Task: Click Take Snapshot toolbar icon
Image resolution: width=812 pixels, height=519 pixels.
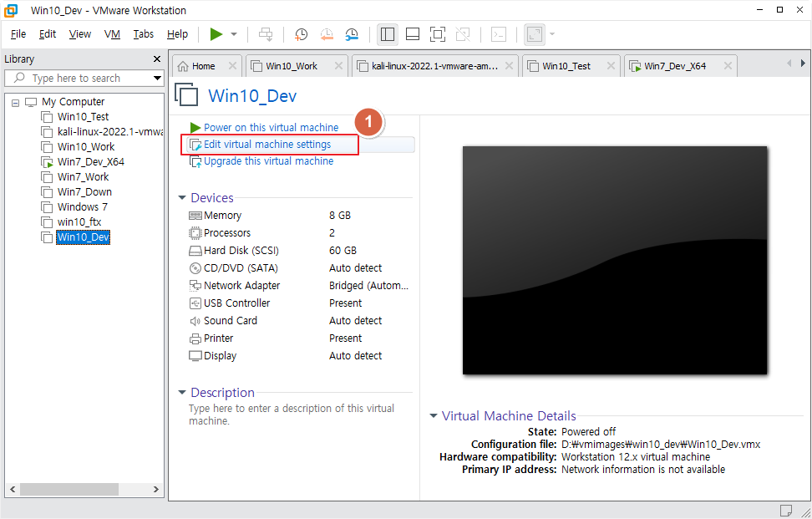Action: [x=301, y=34]
